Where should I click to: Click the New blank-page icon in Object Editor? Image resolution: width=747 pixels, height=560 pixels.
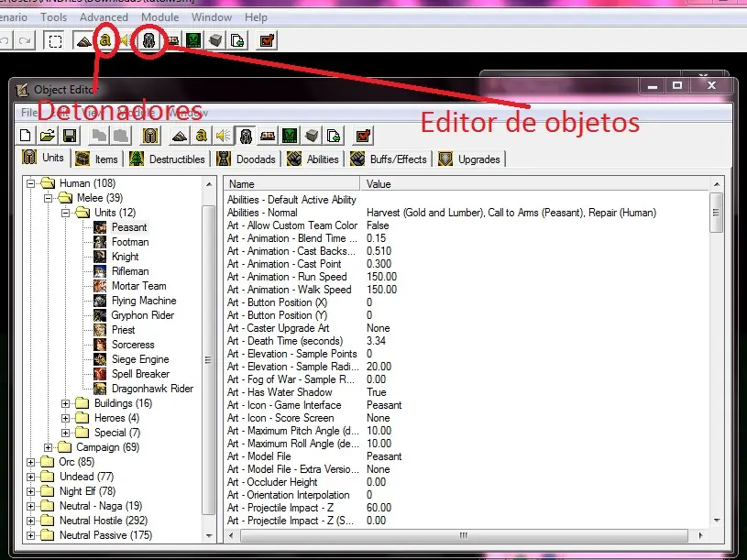tap(26, 137)
